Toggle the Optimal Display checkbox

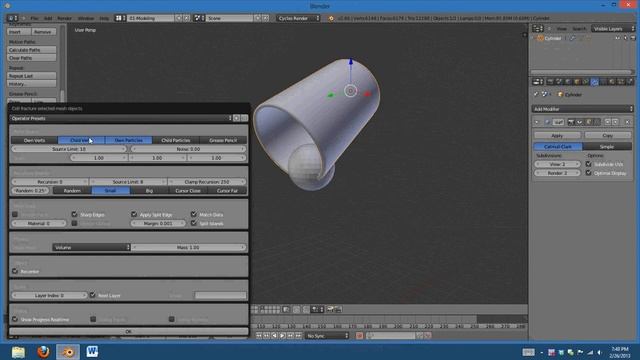pyautogui.click(x=589, y=173)
